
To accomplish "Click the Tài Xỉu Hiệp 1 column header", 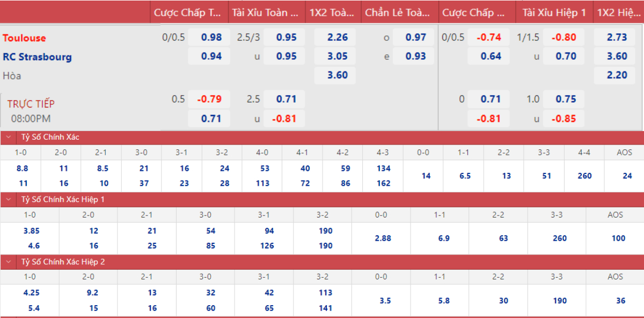I will 554,12.
